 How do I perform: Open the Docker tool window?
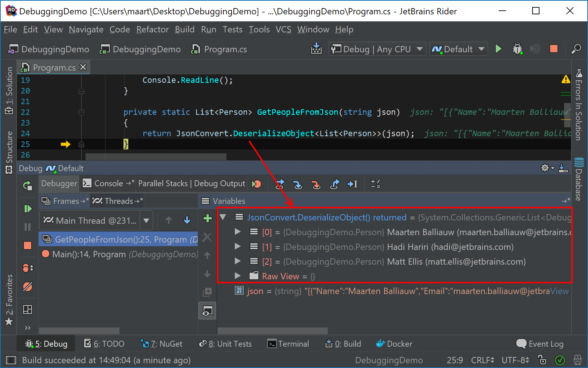tap(394, 344)
